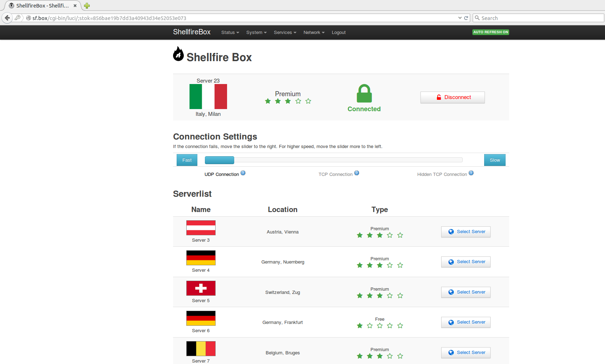The image size is (605, 364).
Task: Click the Slow button
Action: (x=495, y=160)
